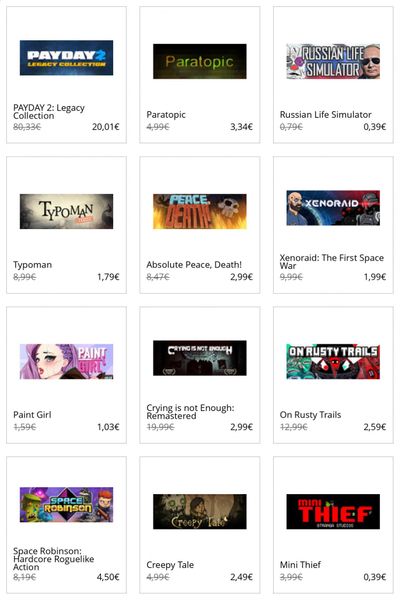Select the Mini Thief banner image
The height and width of the screenshot is (600, 400).
click(333, 511)
